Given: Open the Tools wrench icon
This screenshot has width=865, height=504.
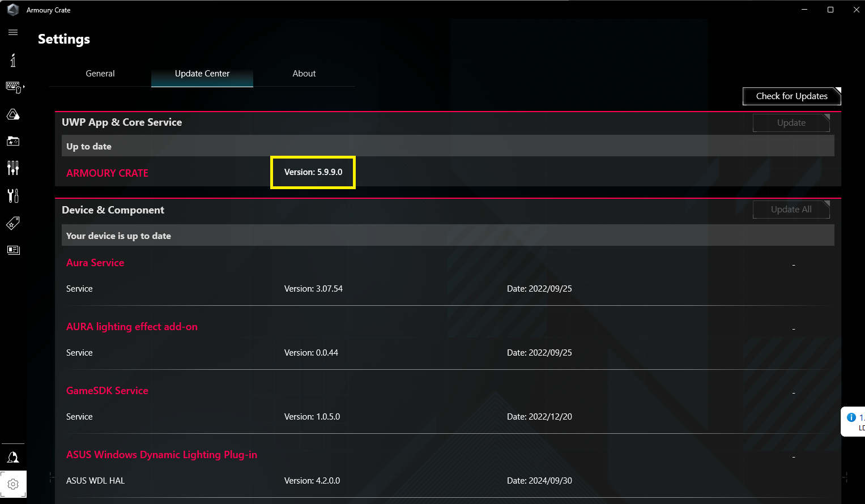Looking at the screenshot, I should click(13, 195).
